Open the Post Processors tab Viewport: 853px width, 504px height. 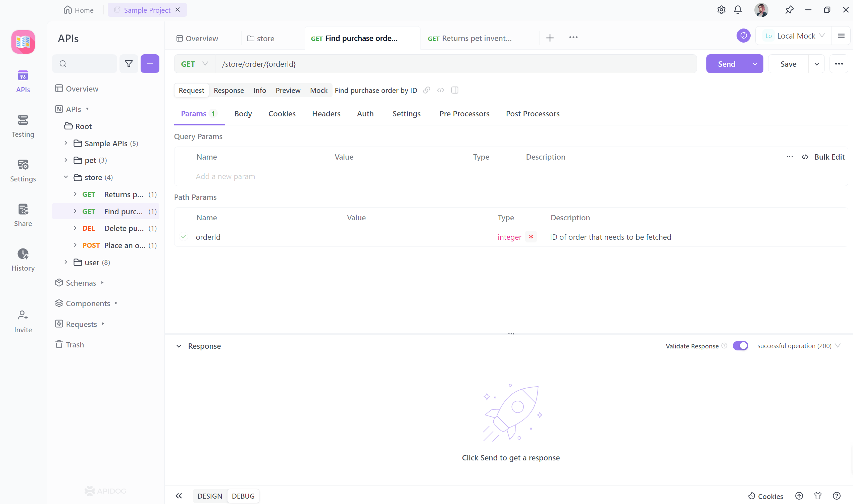[533, 113]
